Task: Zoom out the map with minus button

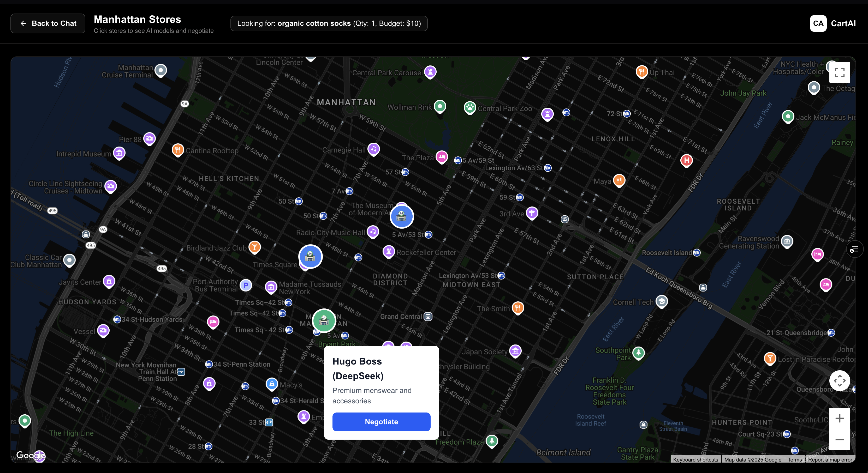Action: (x=839, y=439)
